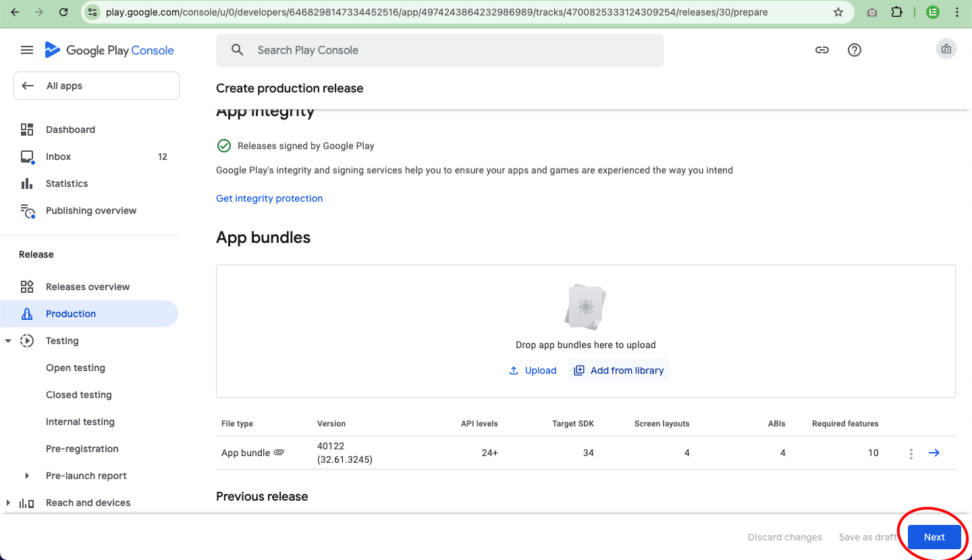Screen dimensions: 972x560
Task: Click Add from library button
Action: (619, 370)
